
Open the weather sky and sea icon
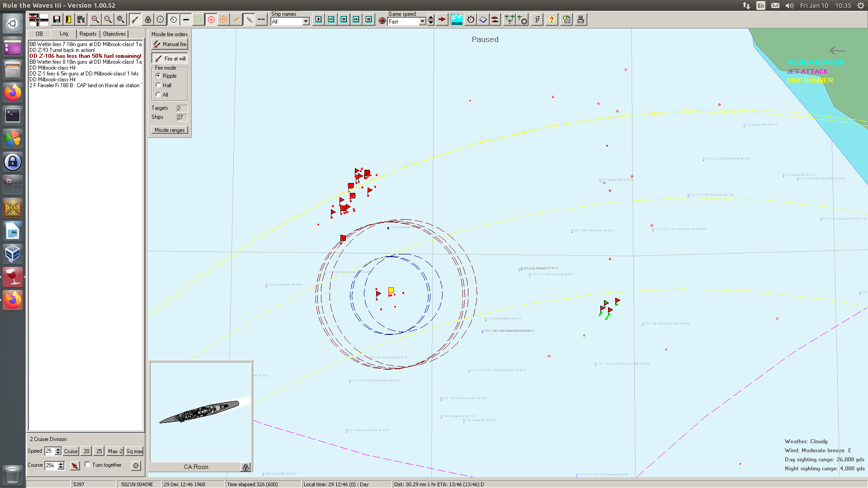pyautogui.click(x=457, y=19)
